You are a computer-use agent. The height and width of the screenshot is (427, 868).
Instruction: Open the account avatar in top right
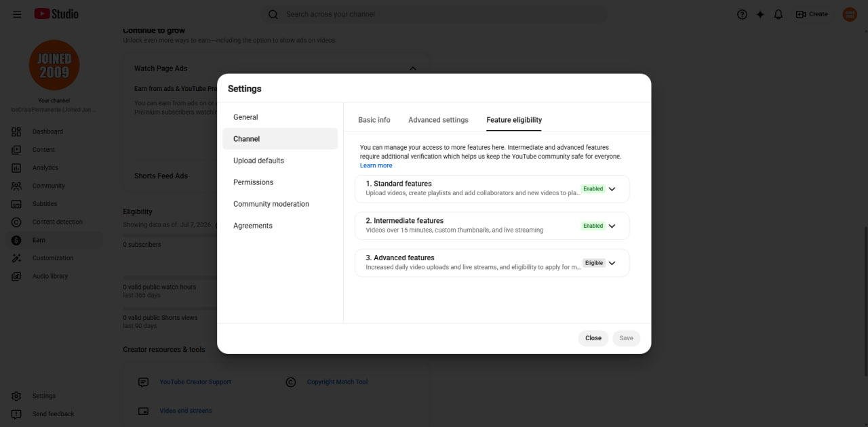tap(850, 14)
